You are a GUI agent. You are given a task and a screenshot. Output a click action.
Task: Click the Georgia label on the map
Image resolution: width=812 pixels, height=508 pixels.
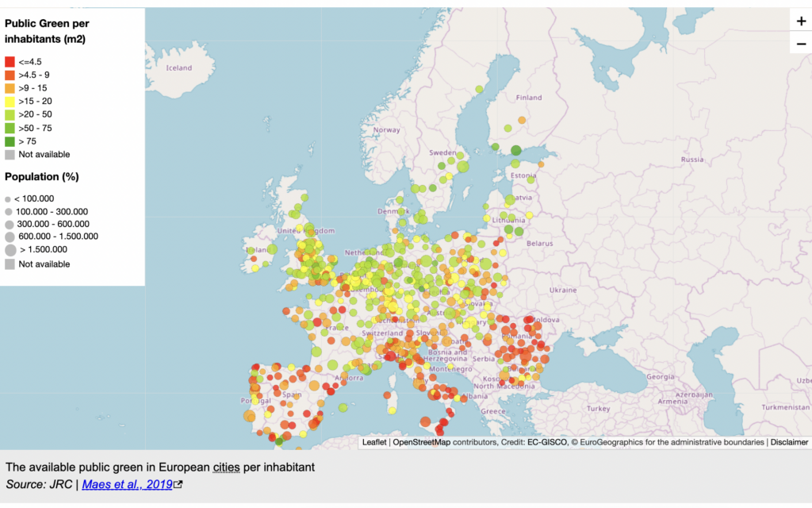coord(661,377)
